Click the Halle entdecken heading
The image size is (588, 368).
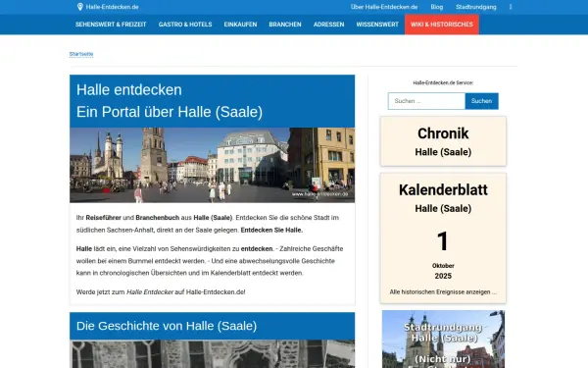(129, 90)
